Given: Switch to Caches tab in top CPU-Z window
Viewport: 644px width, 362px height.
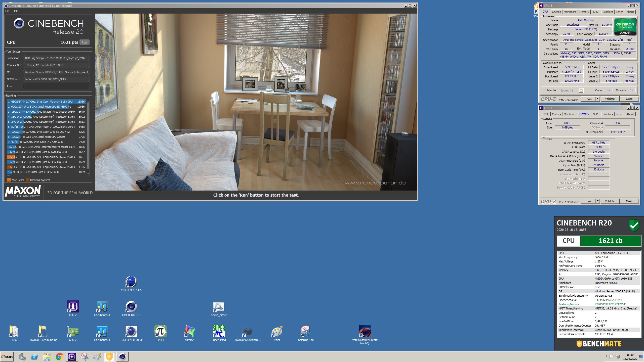Looking at the screenshot, I should coord(556,12).
